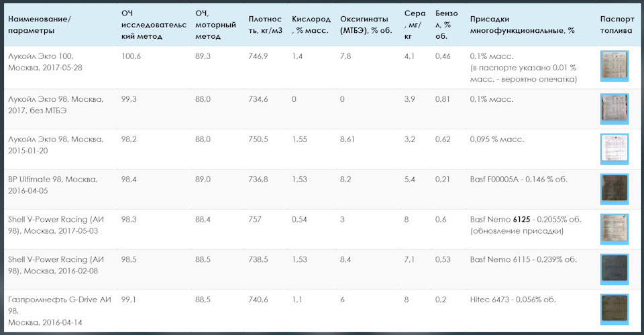Image resolution: width=644 pixels, height=335 pixels.
Task: Click the Плотность, кг/м3 column header
Action: (266, 25)
